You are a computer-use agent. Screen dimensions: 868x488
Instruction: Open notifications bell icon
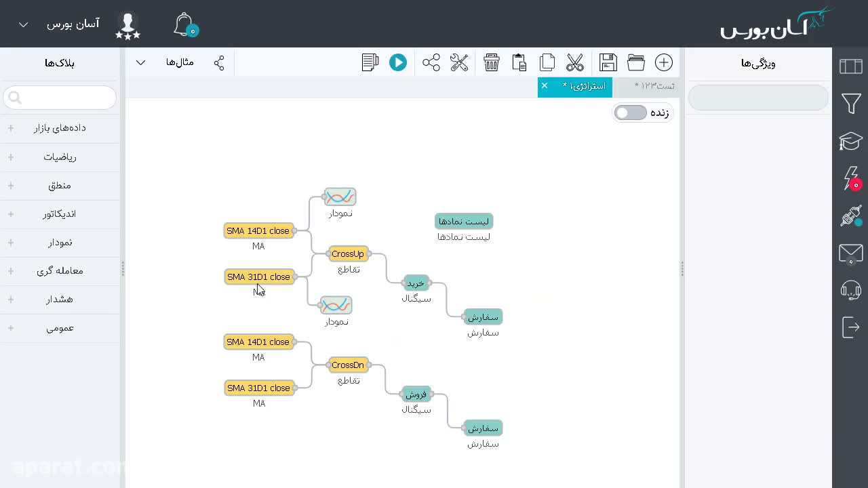pyautogui.click(x=184, y=24)
